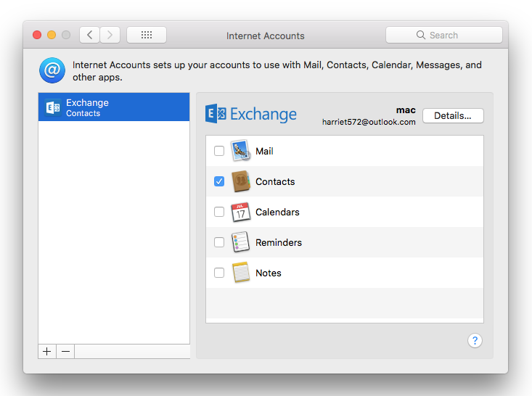Click the Reminders list icon

pyautogui.click(x=240, y=242)
